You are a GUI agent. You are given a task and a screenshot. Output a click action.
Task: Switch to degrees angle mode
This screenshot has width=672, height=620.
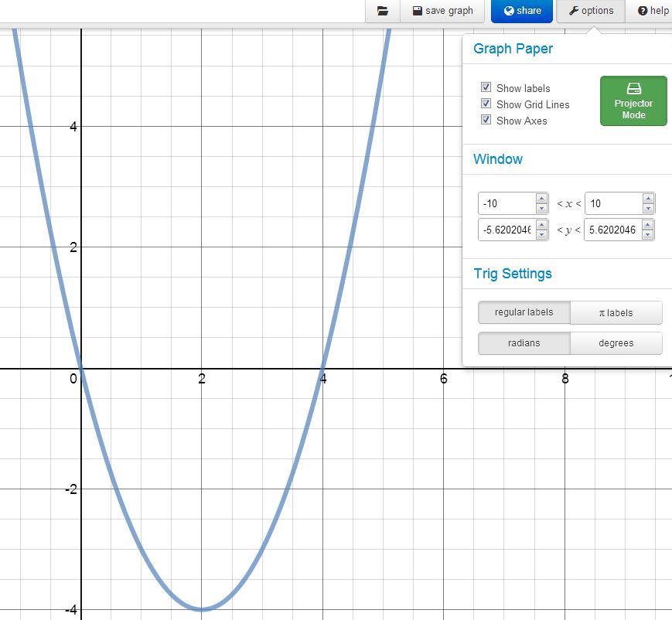pyautogui.click(x=616, y=343)
